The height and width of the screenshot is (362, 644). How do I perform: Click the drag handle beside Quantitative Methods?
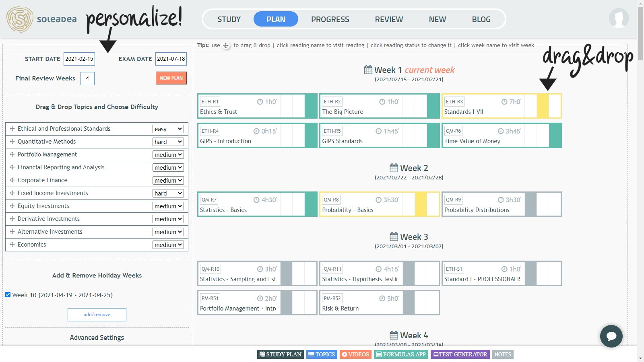(x=12, y=142)
